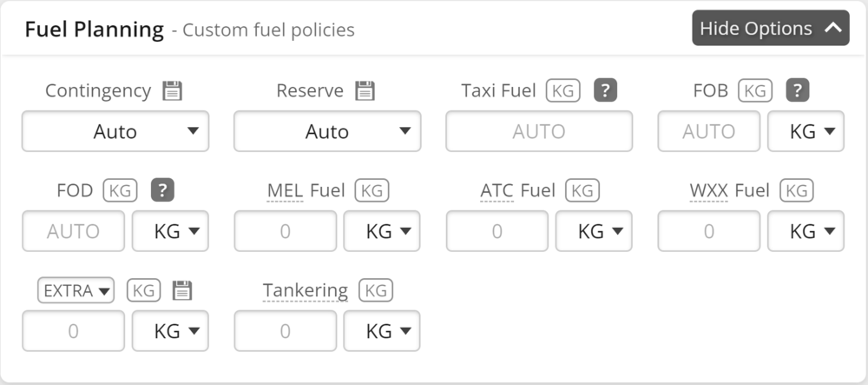Click the help icon beside Taxi Fuel
Screen dimensions: 868x385
pos(605,90)
